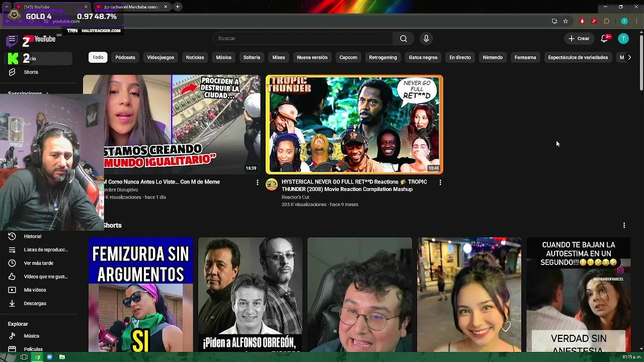
Task: Close the YouTube browser tab
Action: [x=86, y=7]
